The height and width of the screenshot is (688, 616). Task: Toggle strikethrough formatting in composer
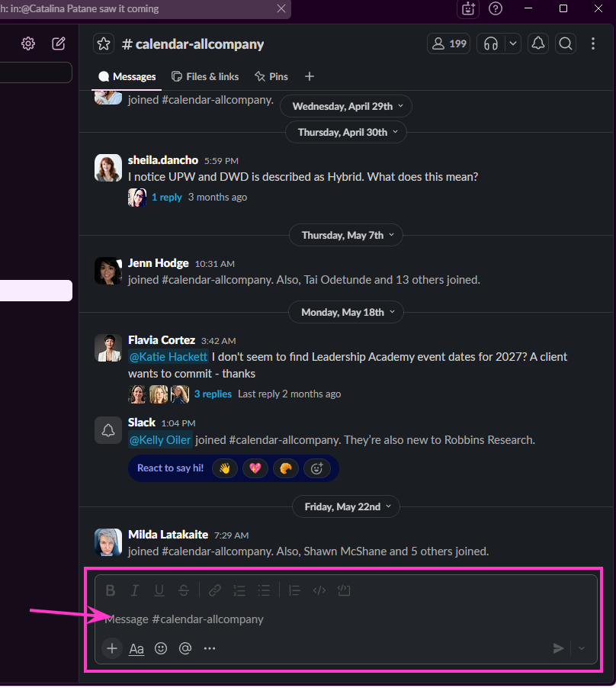(x=184, y=590)
